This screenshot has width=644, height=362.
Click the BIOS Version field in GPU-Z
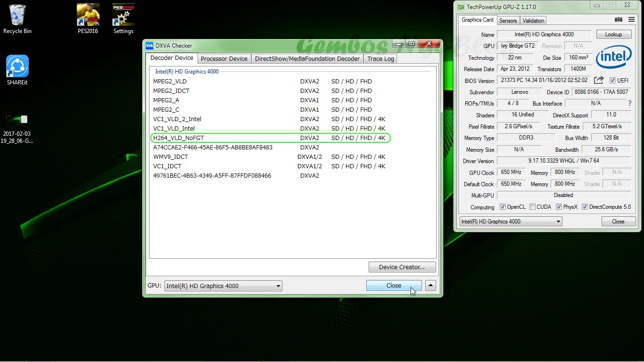544,80
